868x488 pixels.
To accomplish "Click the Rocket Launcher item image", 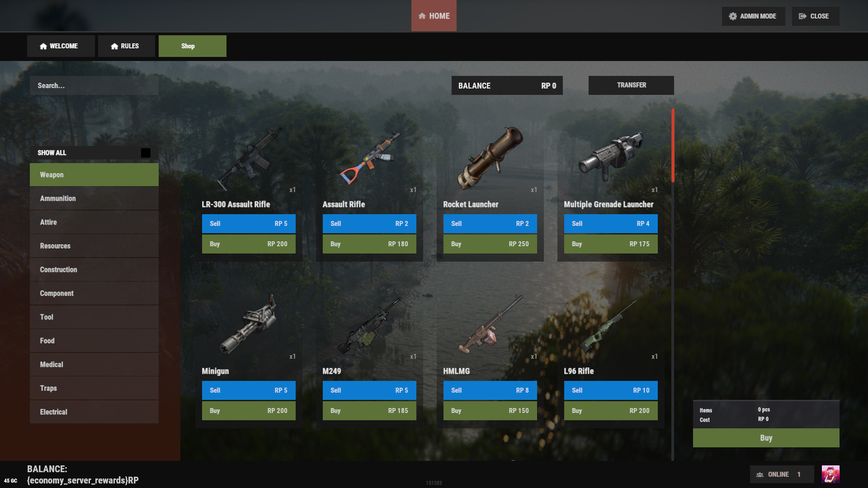I will click(490, 158).
